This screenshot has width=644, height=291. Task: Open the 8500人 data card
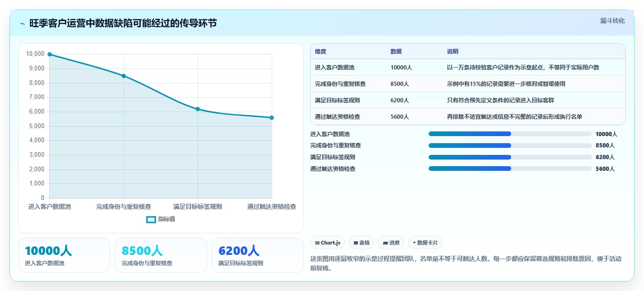pyautogui.click(x=161, y=255)
